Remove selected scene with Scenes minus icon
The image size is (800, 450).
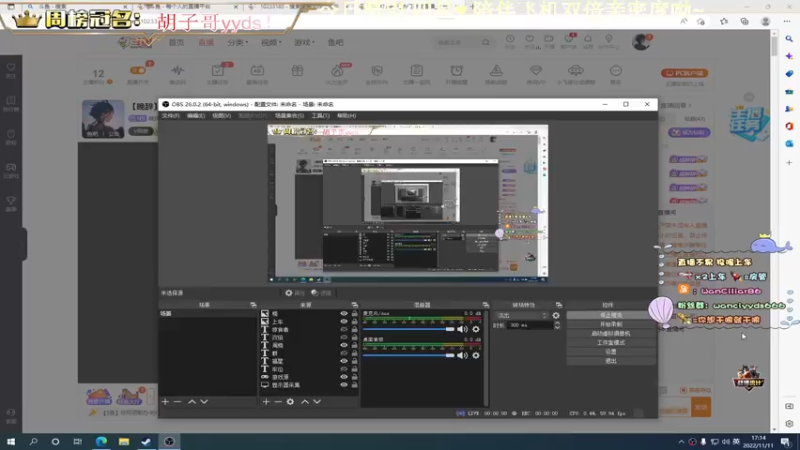(x=178, y=402)
